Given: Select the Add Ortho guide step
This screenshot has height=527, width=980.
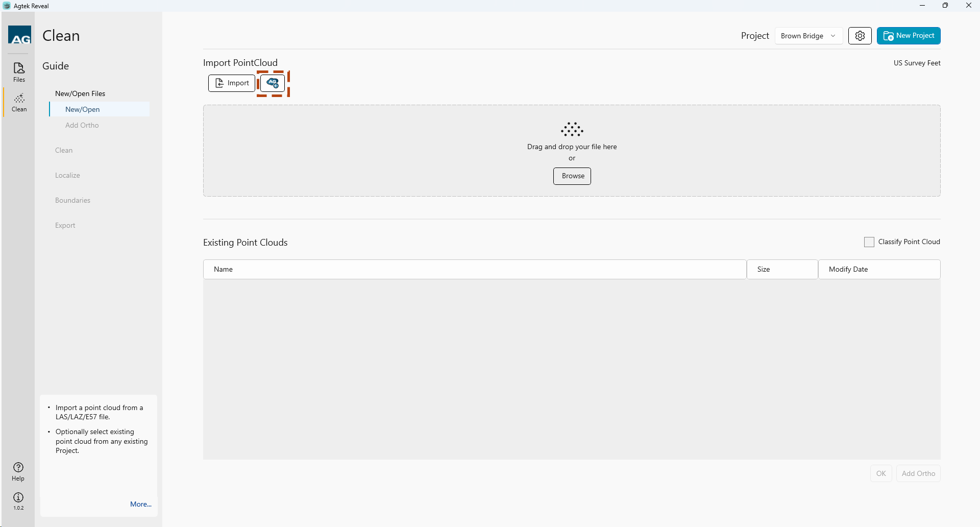Looking at the screenshot, I should coord(82,125).
